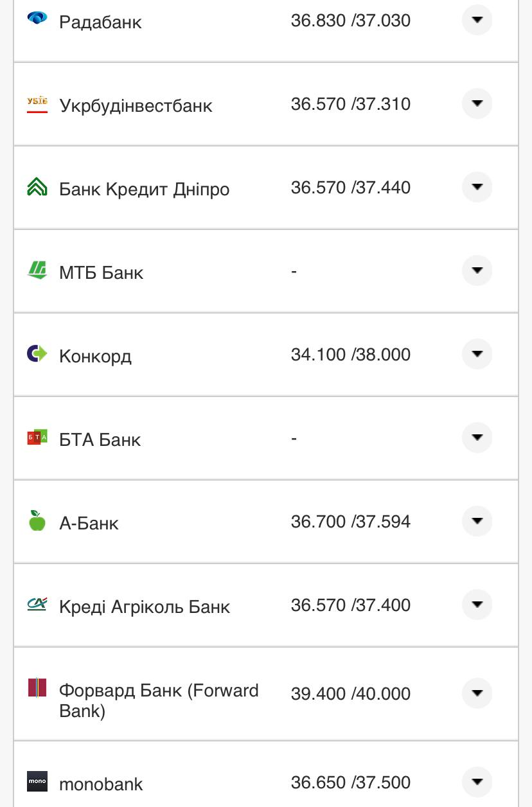Click the Форвард Банк logo icon

tap(37, 687)
